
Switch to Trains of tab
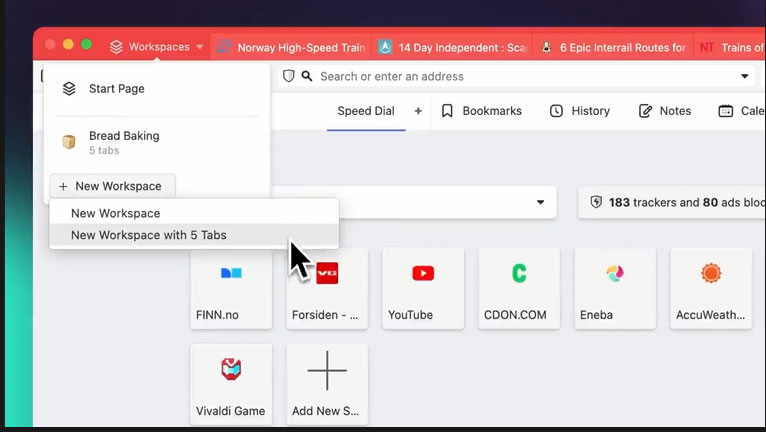coord(730,47)
